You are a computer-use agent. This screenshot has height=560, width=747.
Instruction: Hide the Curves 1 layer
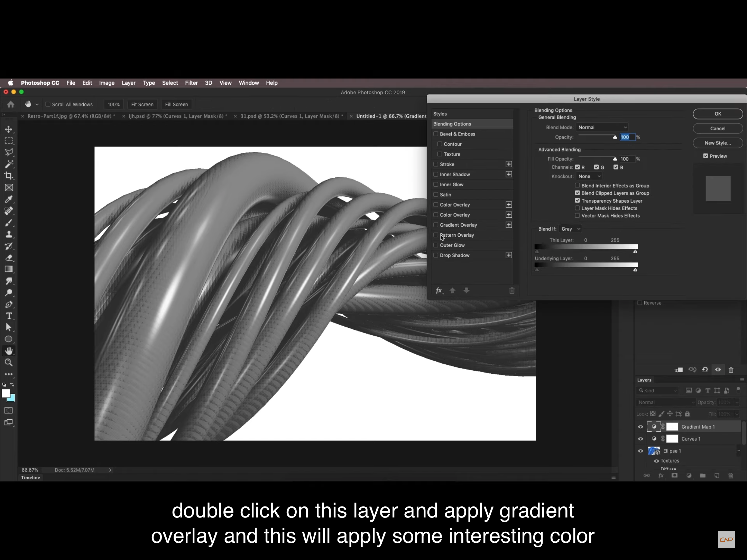tap(640, 439)
